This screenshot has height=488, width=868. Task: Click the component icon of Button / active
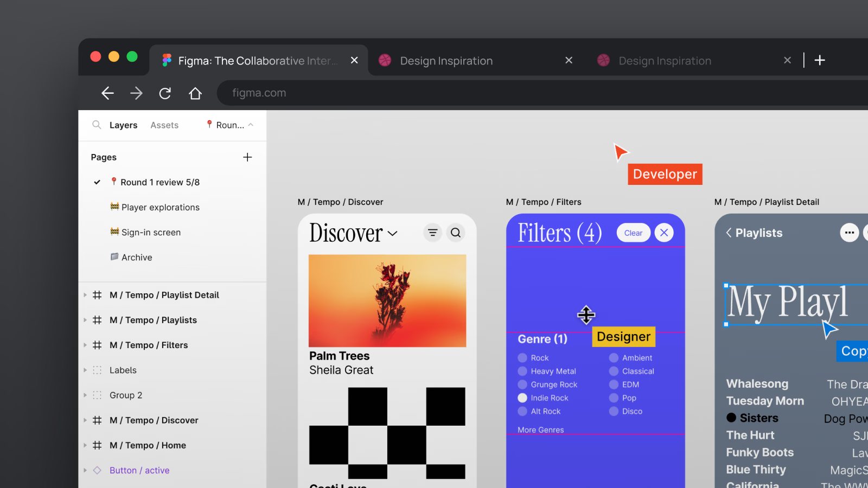pyautogui.click(x=97, y=470)
